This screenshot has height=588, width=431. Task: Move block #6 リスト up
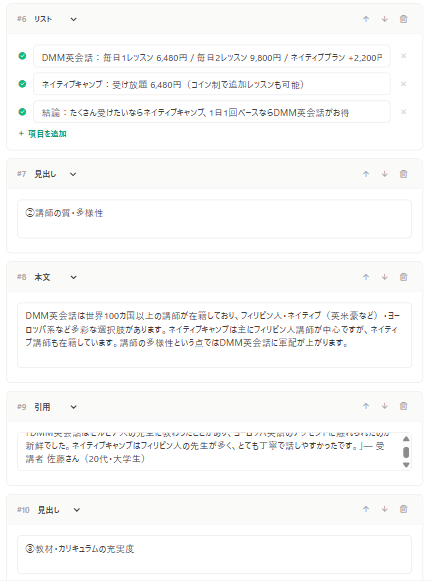(x=366, y=19)
